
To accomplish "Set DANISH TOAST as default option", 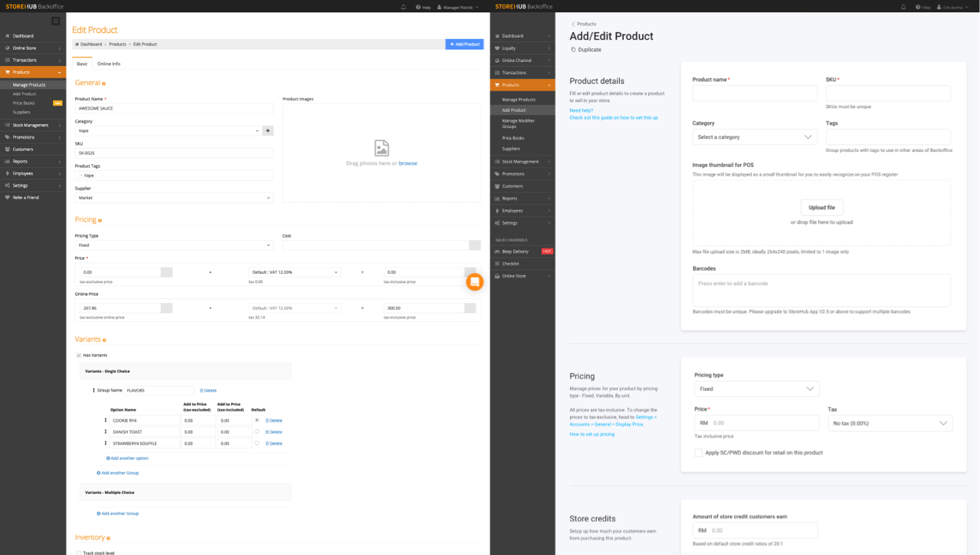I will (257, 432).
